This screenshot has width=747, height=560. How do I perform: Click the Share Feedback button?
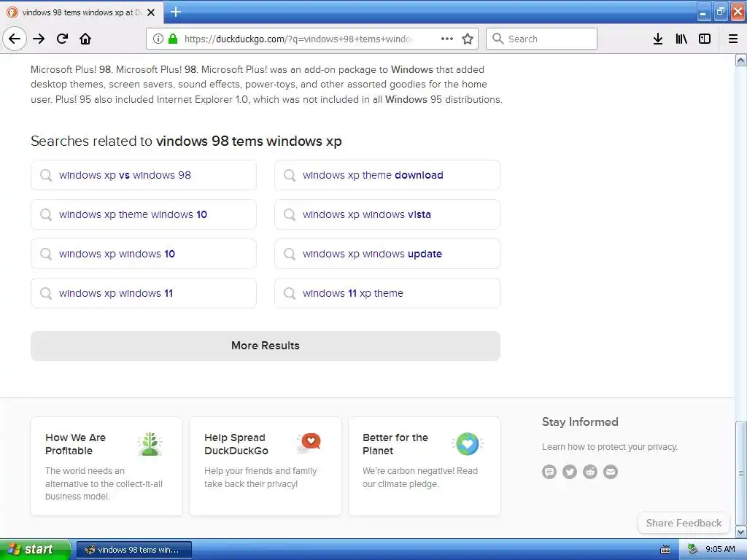click(x=684, y=523)
